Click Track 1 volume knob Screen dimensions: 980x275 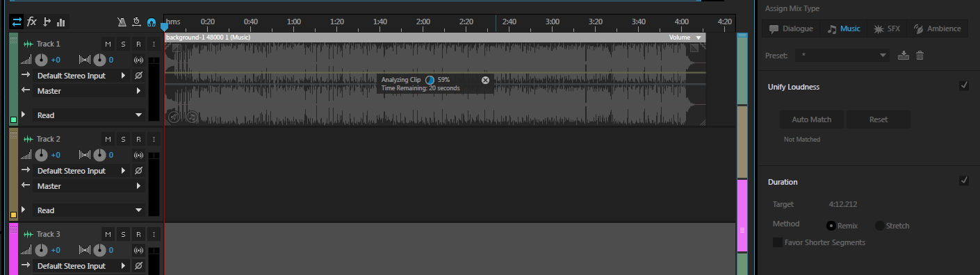coord(42,60)
